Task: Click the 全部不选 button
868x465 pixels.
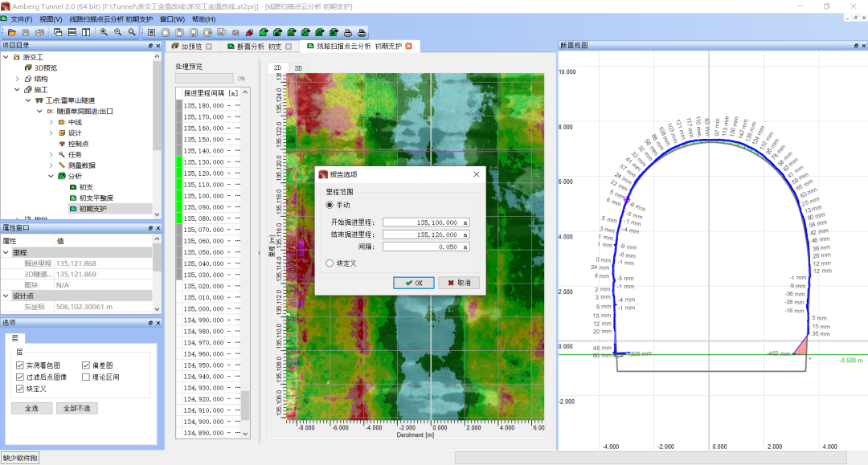Action: click(78, 408)
